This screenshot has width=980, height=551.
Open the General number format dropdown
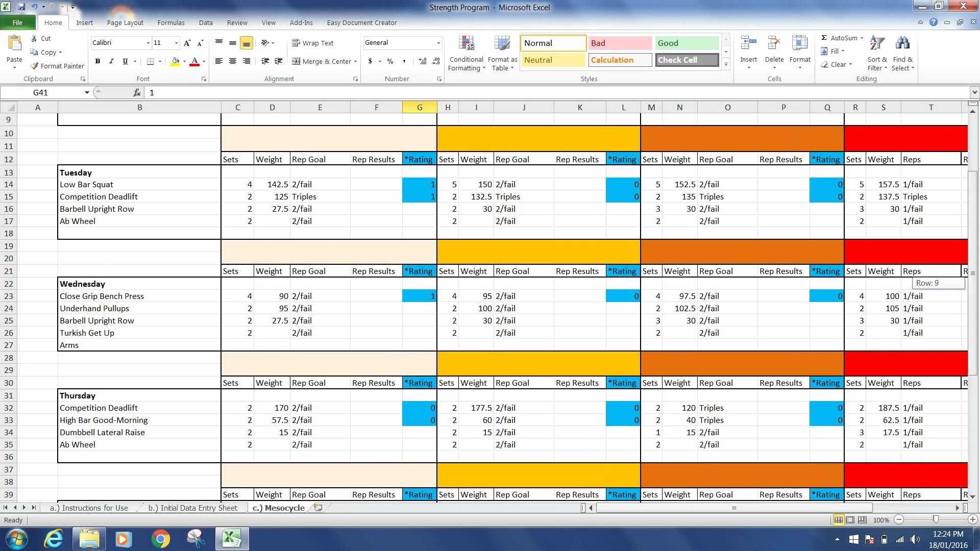pos(438,43)
